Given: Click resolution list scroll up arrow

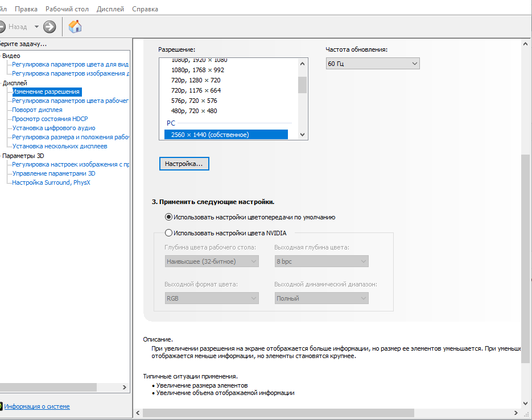Looking at the screenshot, I should click(x=302, y=64).
